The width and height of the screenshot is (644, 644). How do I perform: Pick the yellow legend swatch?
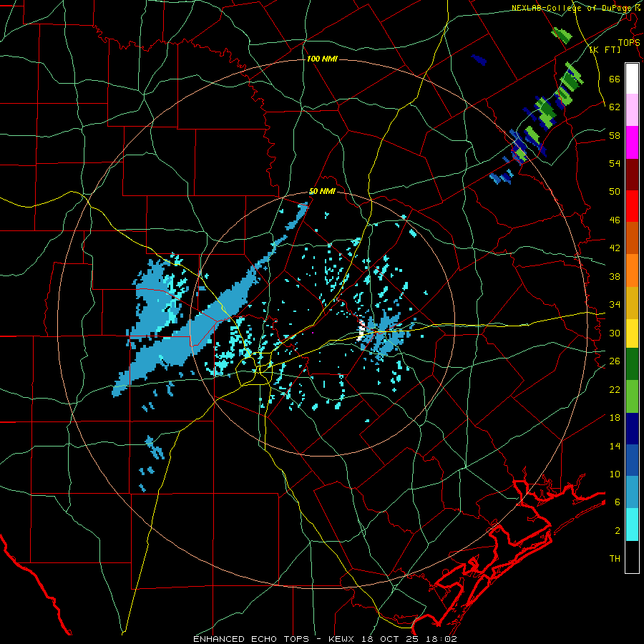(x=632, y=333)
